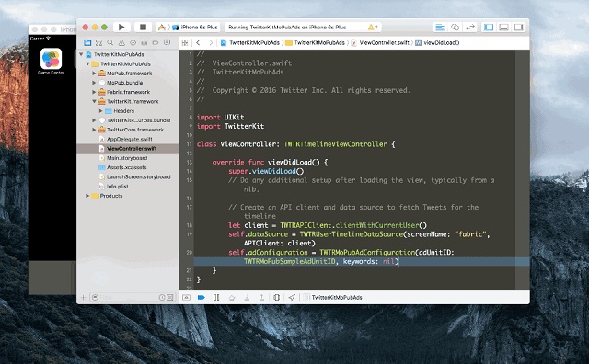Image resolution: width=589 pixels, height=364 pixels.
Task: Toggle the Utilities panel visibility
Action: [519, 27]
